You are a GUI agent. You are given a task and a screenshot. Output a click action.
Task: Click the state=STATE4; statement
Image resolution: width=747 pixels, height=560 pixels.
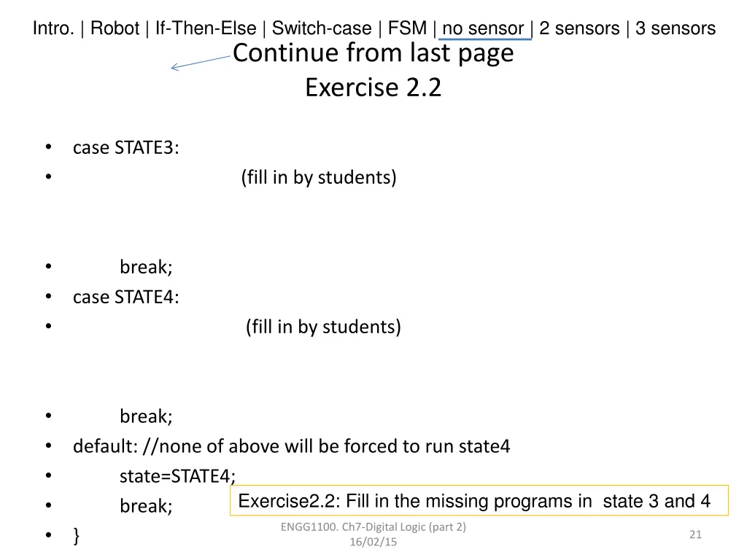[x=177, y=476]
